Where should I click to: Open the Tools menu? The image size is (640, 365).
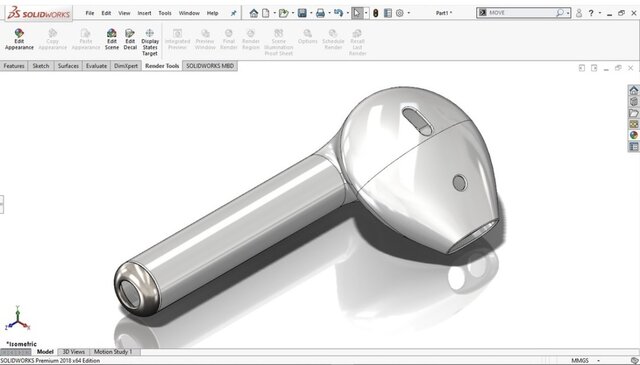point(165,13)
